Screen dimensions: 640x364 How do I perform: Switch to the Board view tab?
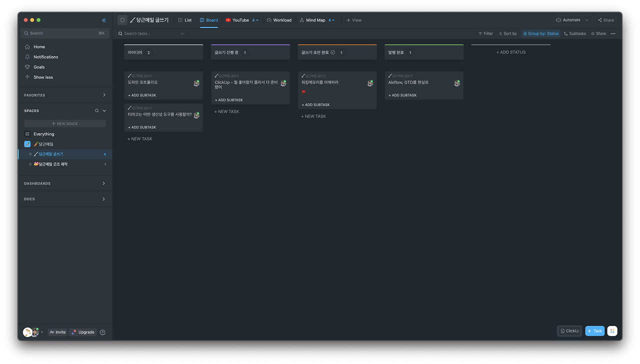209,20
